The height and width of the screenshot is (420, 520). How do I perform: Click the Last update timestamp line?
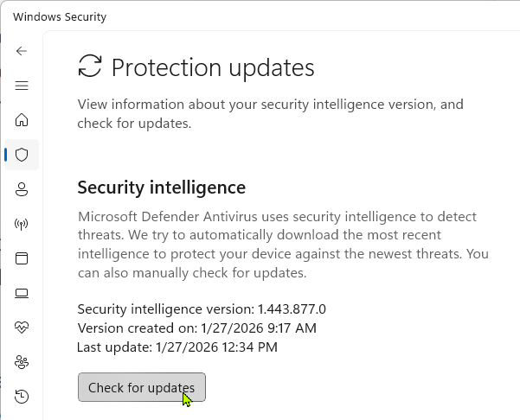click(x=177, y=347)
